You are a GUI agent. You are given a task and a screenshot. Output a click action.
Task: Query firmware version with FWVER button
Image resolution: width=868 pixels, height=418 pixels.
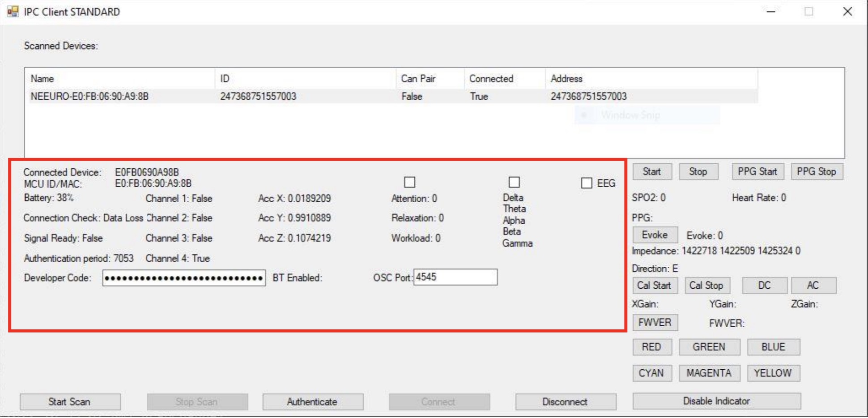point(654,322)
